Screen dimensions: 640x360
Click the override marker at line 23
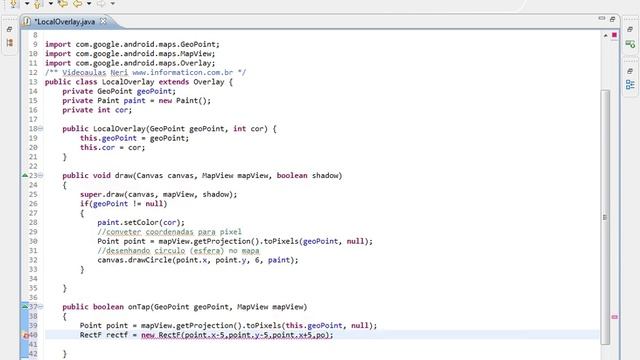(x=25, y=176)
